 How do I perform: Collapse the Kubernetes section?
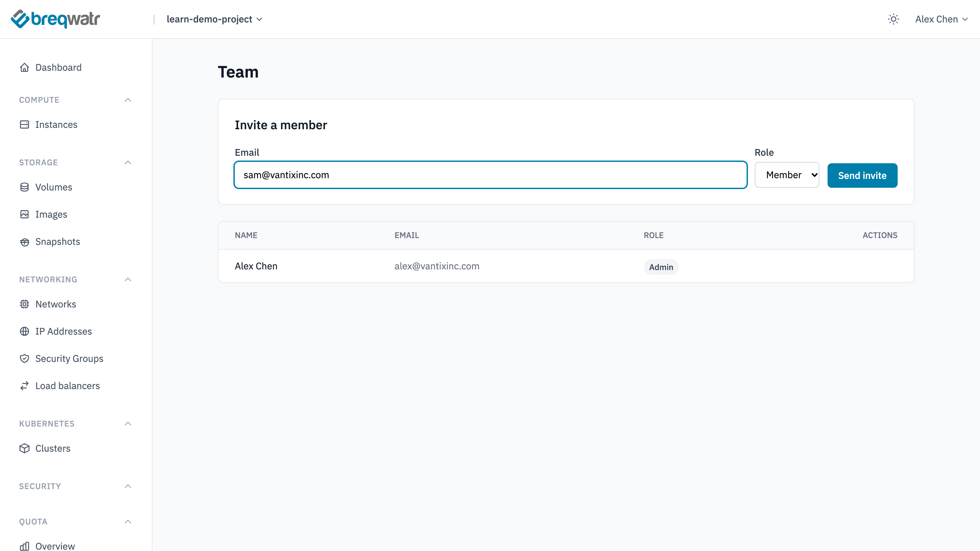point(128,423)
